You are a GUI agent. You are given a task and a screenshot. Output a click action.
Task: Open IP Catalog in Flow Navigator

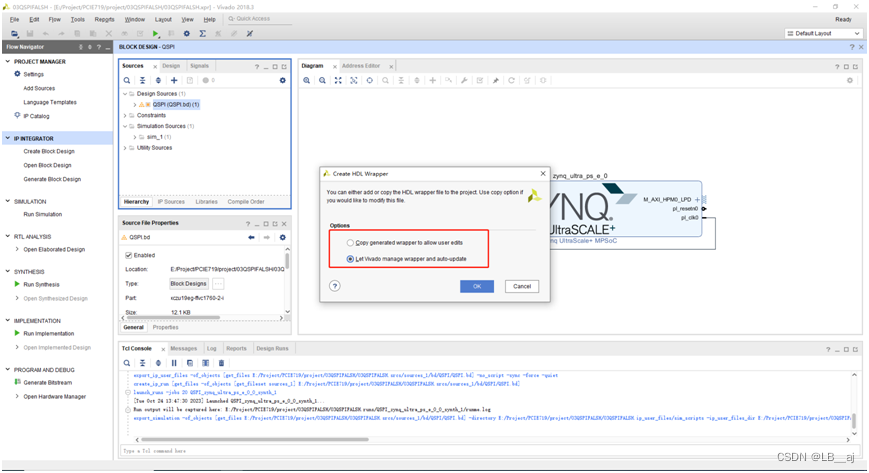[x=36, y=116]
